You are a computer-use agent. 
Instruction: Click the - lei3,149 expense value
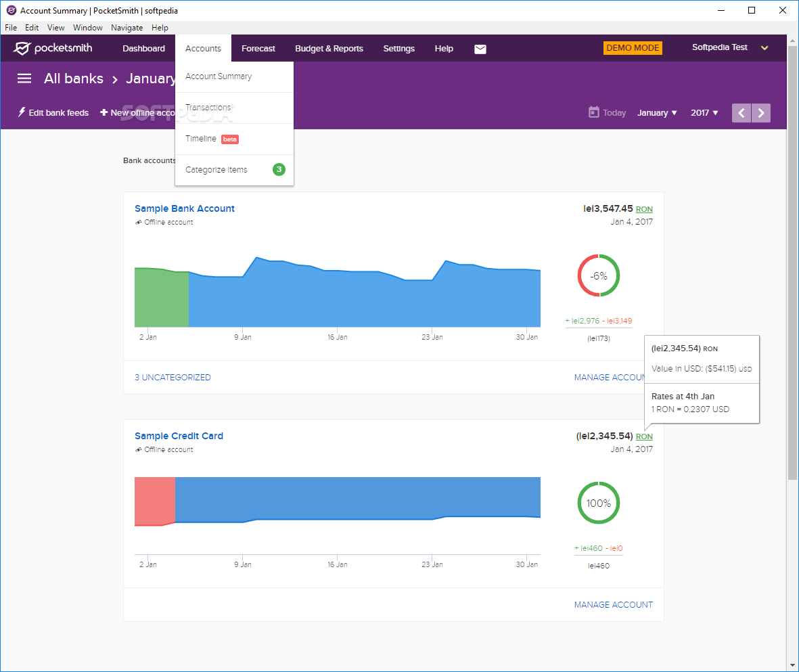(x=617, y=321)
